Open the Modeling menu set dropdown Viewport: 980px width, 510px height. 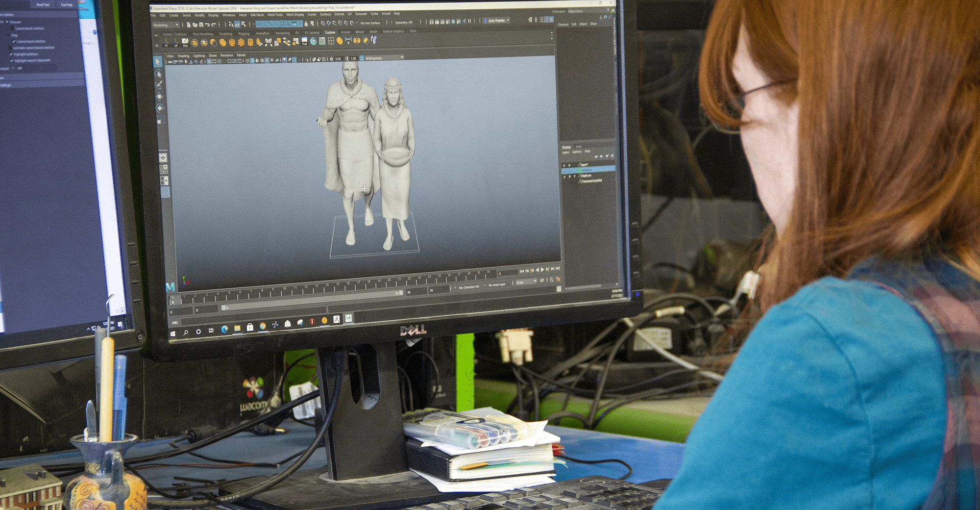[166, 25]
